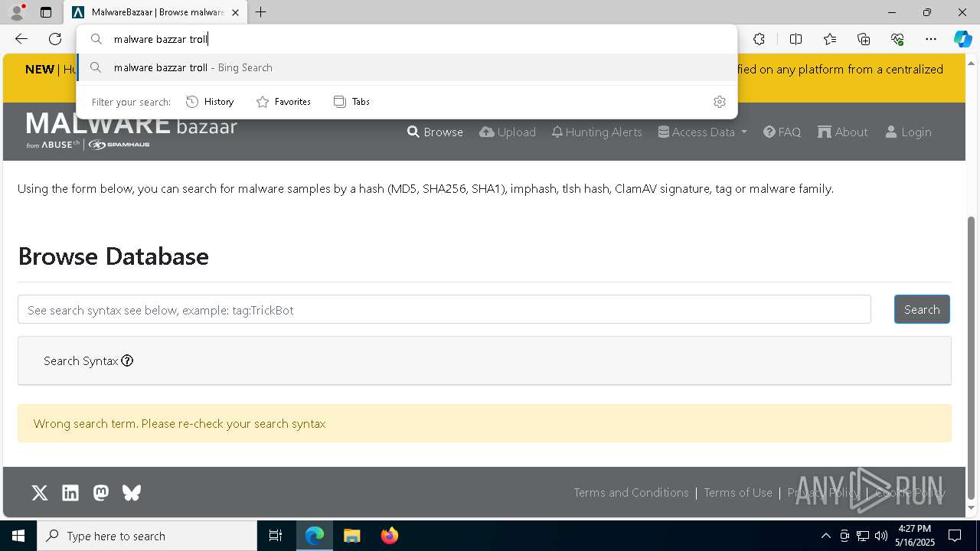Viewport: 980px width, 551px height.
Task: Open browser Collections icon
Action: 864,39
